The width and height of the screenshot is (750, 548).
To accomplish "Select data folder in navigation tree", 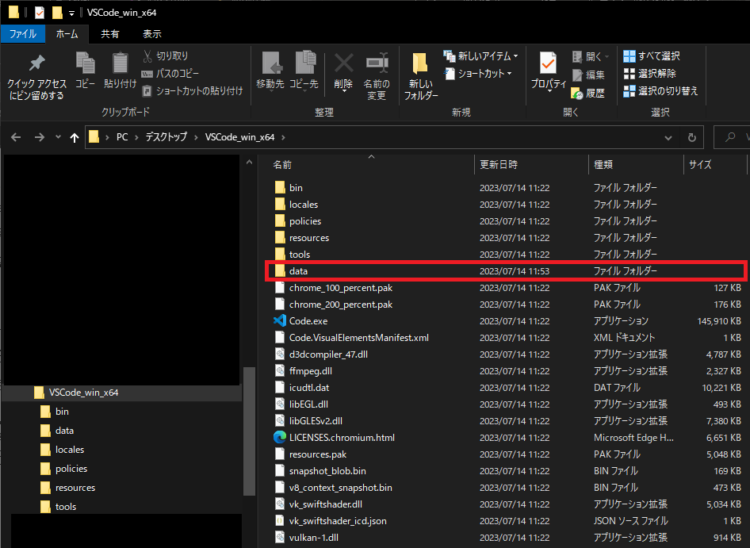I will pos(122,430).
